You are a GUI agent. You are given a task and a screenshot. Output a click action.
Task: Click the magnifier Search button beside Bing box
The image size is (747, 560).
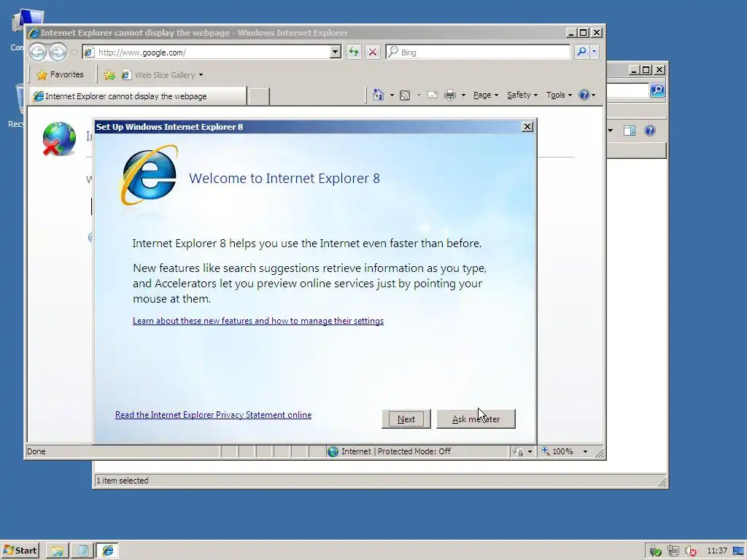coord(581,52)
